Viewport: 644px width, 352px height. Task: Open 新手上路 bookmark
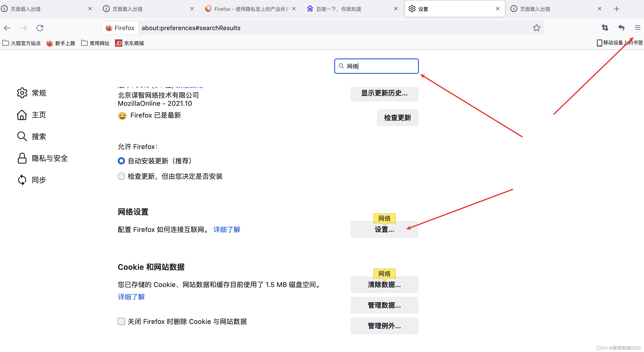61,43
